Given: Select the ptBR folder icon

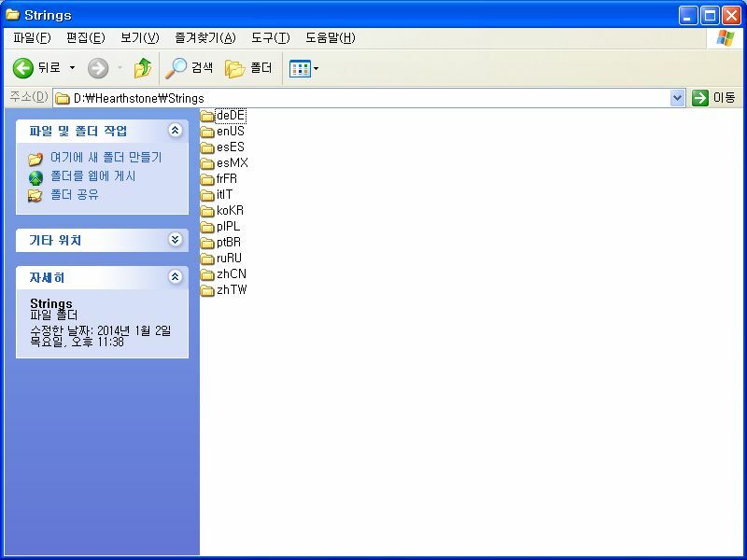Looking at the screenshot, I should 207,243.
